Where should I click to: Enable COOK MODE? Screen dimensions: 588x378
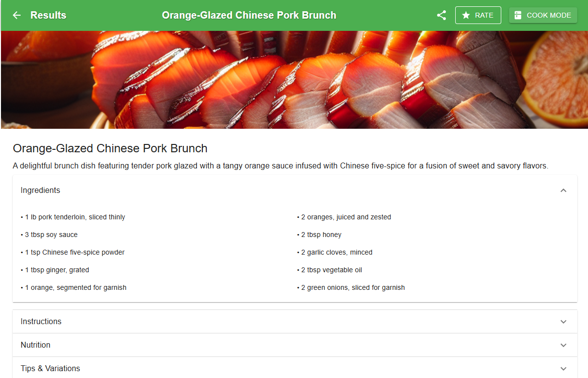(543, 15)
